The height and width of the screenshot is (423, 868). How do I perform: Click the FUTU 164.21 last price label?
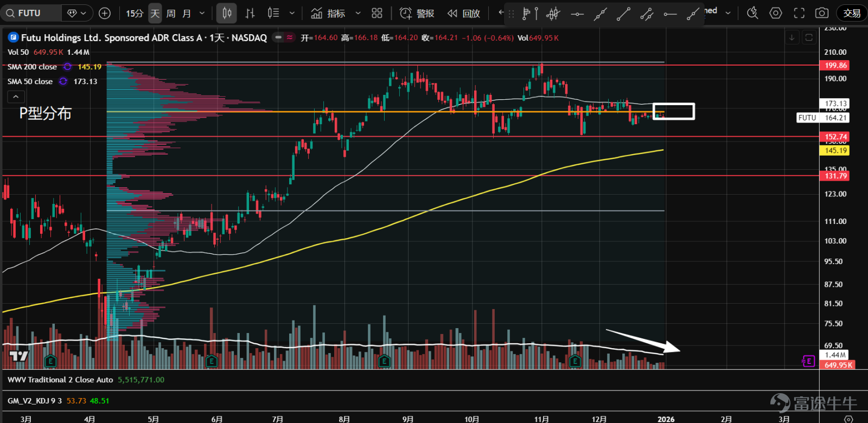[x=823, y=118]
